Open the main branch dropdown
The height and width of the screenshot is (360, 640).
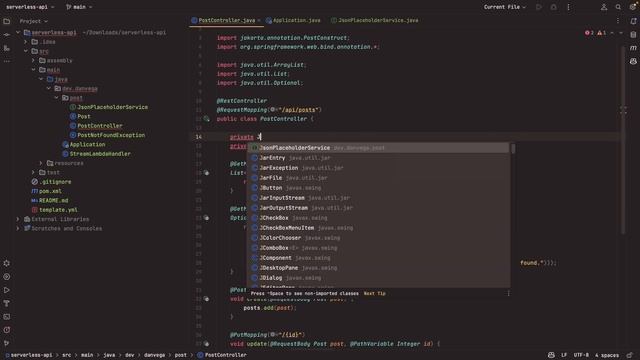(79, 7)
